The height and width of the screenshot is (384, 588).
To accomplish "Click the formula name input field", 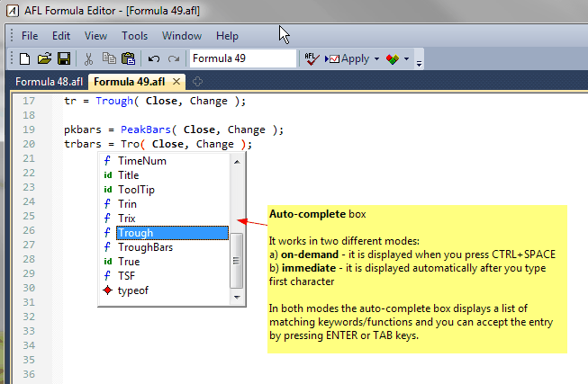I will 241,58.
